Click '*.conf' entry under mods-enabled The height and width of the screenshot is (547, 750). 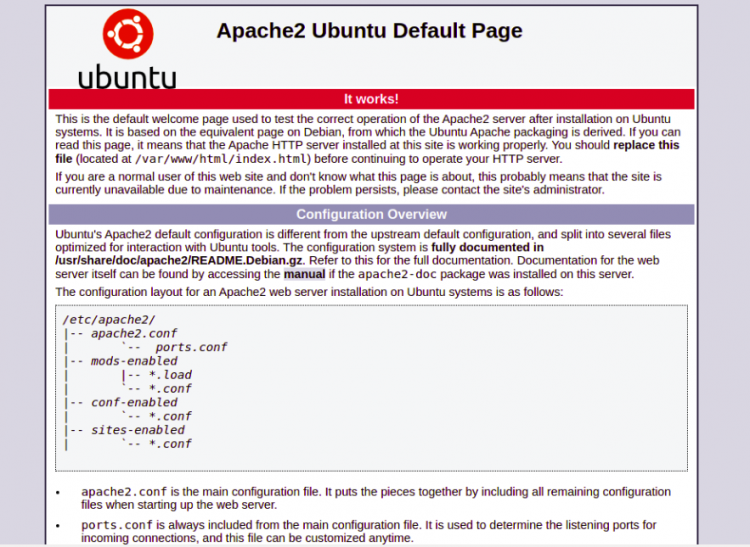pyautogui.click(x=170, y=389)
